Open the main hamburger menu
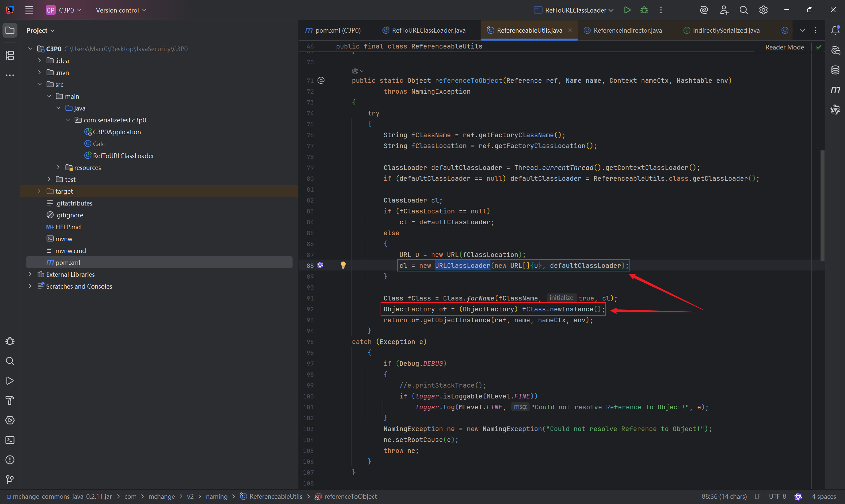 coord(29,10)
